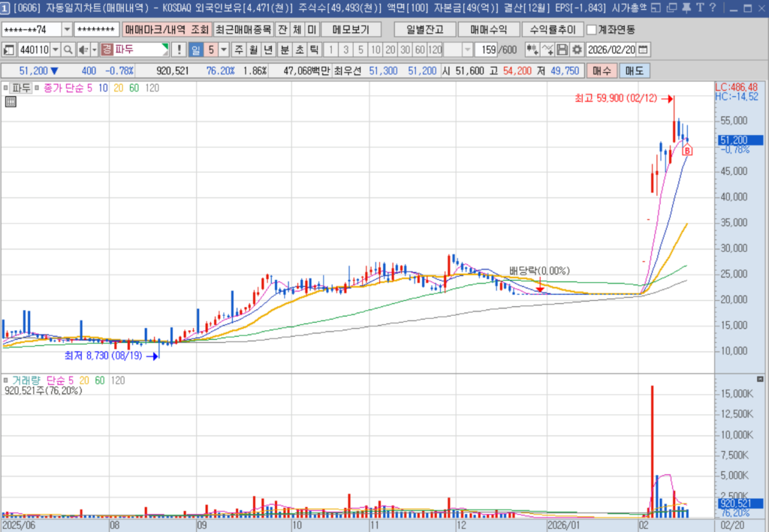Click the save chart floppy disk icon

[562, 50]
